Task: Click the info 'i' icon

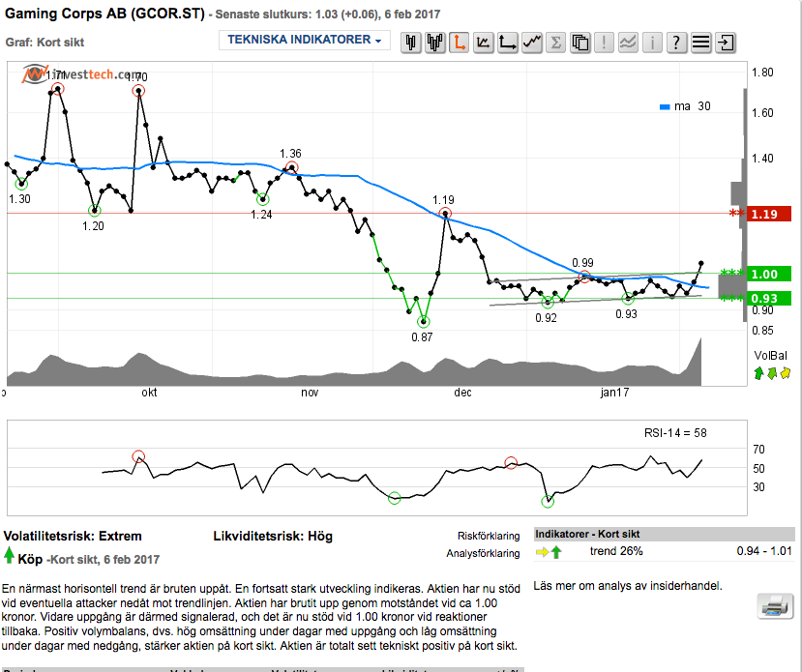Action: pos(652,43)
